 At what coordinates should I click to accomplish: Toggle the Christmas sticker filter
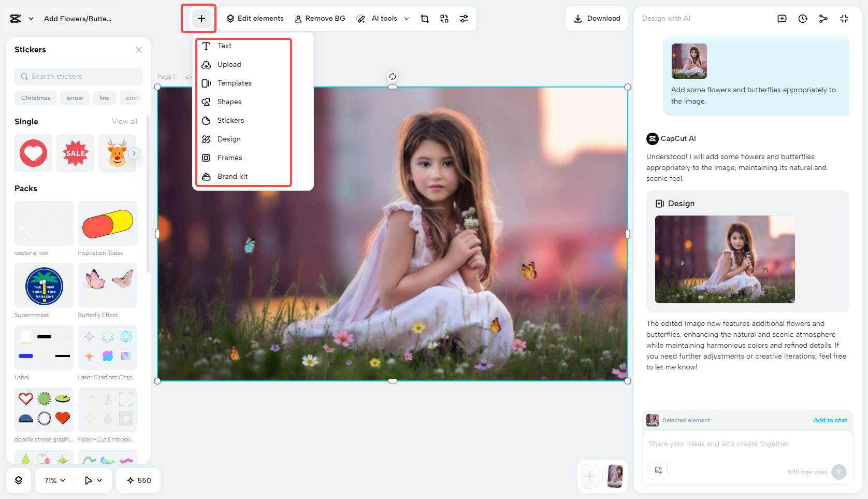(x=35, y=97)
